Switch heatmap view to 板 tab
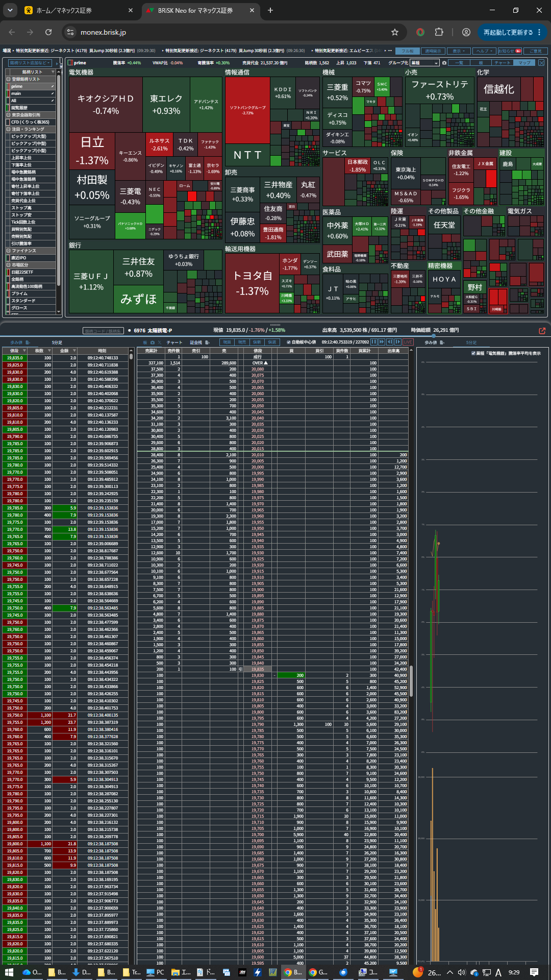The image size is (551, 980). coord(481,63)
